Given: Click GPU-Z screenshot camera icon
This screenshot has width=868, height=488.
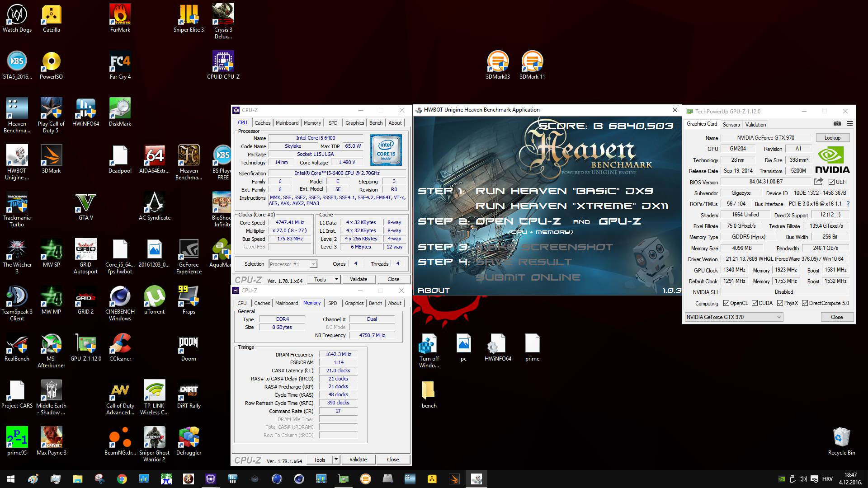Looking at the screenshot, I should 837,124.
